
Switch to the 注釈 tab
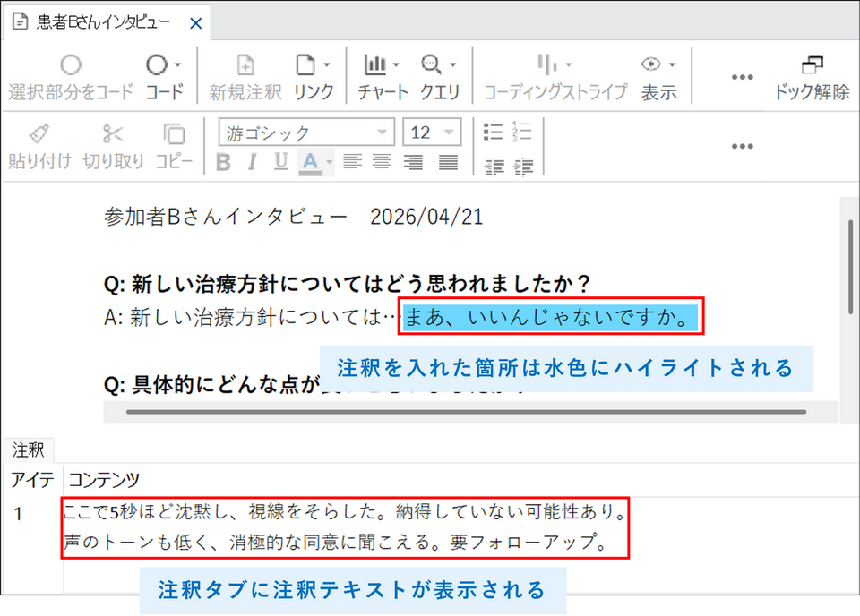click(28, 450)
